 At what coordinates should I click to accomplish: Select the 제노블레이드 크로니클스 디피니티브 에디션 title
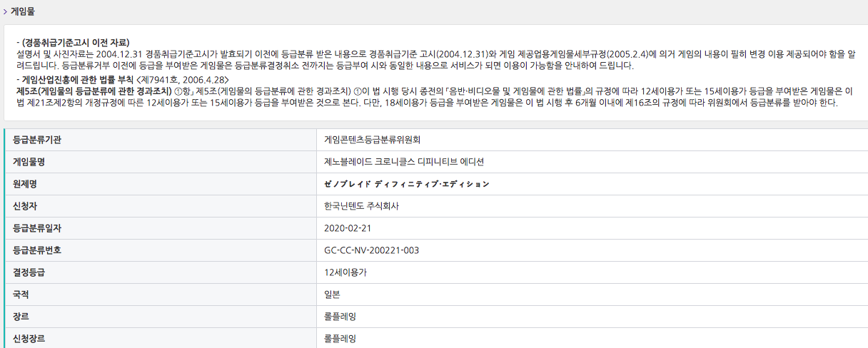coord(404,162)
